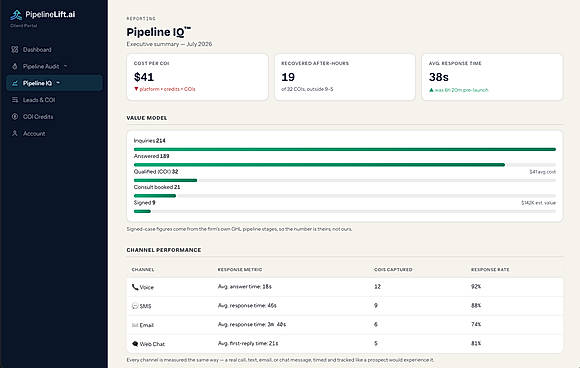Click the Pipeline Audit sidebar icon
580x368 pixels.
15,66
